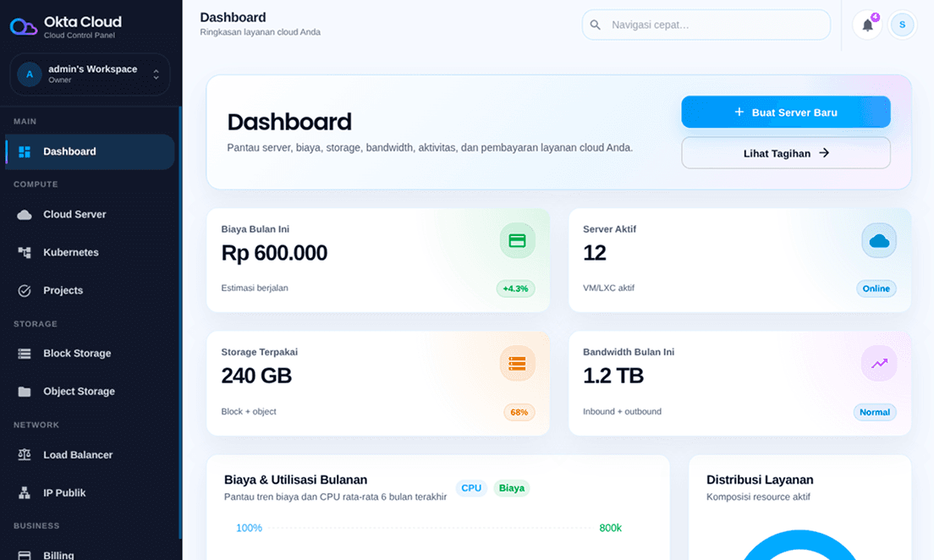Screen dimensions: 934x560
Task: Go to Cloud Server page
Action: coord(90,215)
